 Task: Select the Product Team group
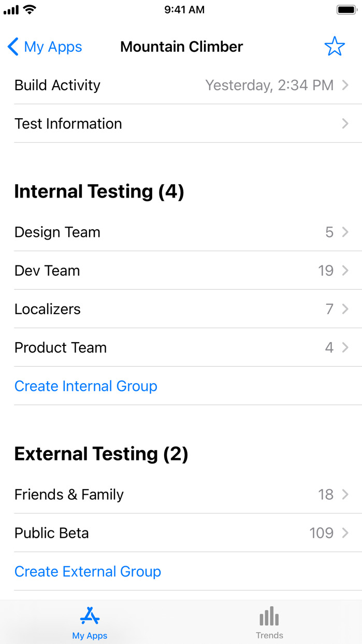click(x=61, y=347)
